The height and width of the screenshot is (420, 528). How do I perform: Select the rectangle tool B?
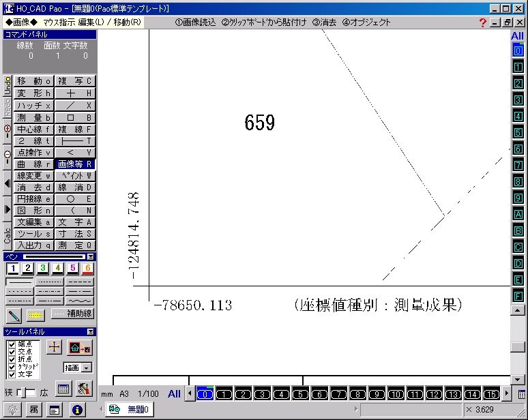click(x=75, y=118)
